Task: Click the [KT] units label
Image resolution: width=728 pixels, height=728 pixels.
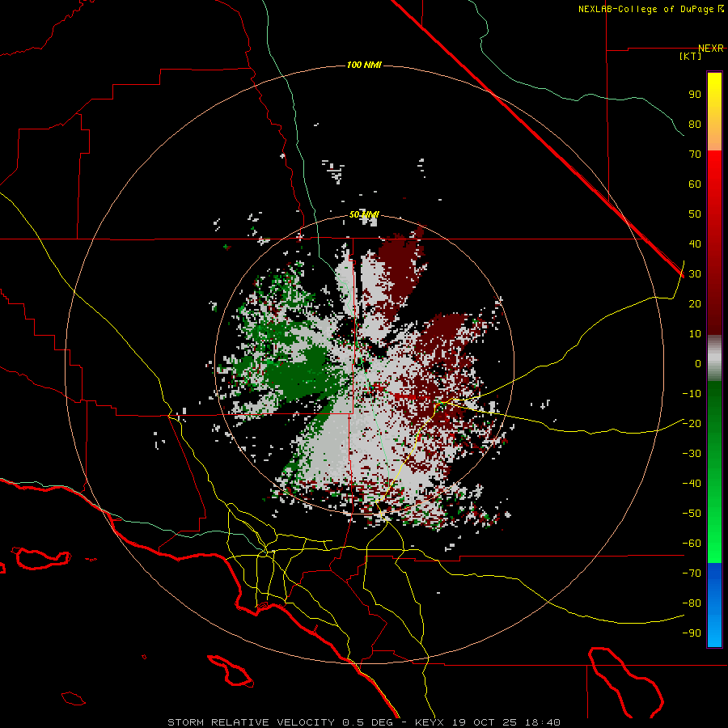Action: [691, 56]
